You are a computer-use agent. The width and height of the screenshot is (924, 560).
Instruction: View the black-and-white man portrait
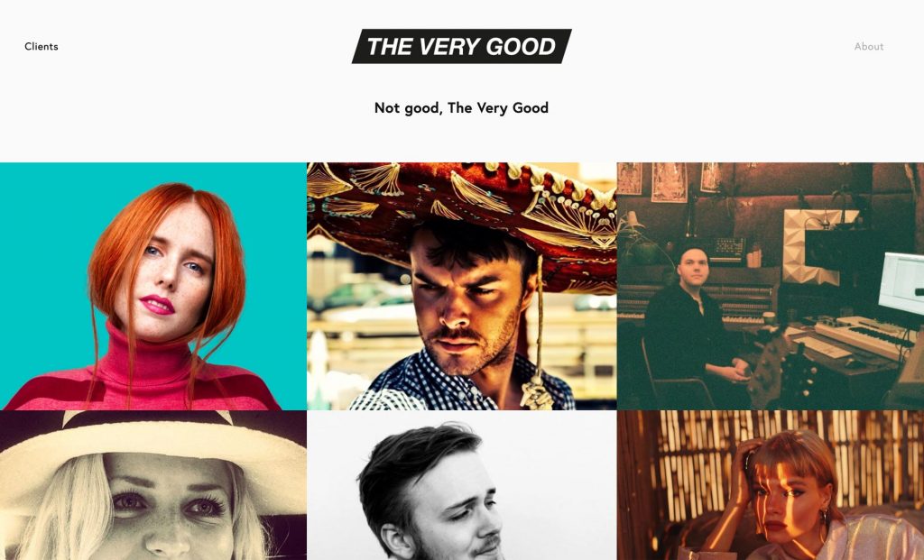461,485
